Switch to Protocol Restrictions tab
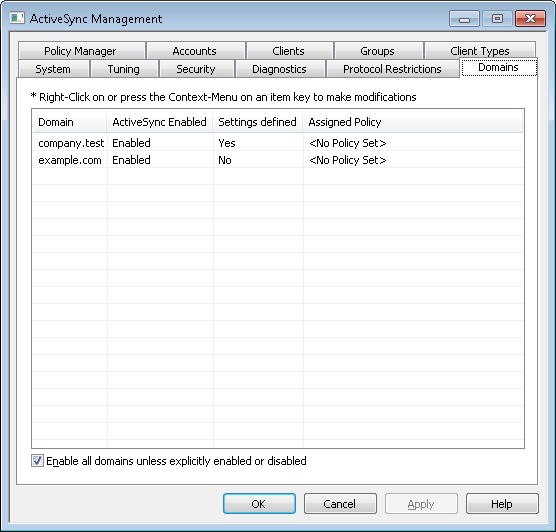The image size is (556, 532). tap(393, 68)
